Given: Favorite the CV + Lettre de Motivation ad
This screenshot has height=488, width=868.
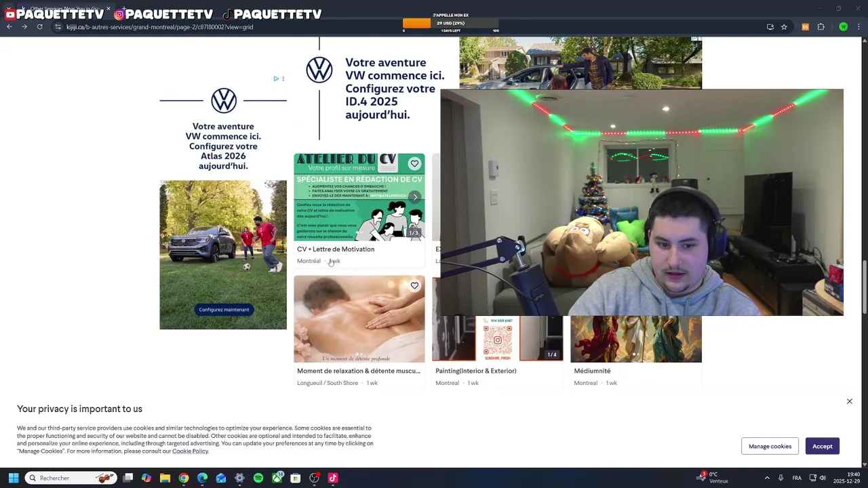Looking at the screenshot, I should 414,163.
